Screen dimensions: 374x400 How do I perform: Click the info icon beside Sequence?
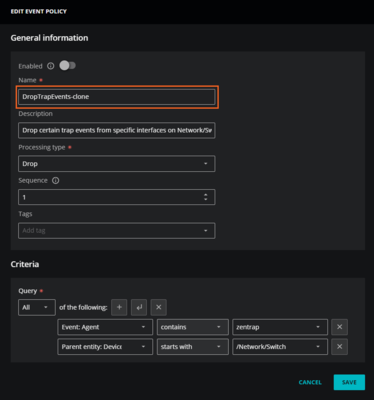(x=56, y=181)
